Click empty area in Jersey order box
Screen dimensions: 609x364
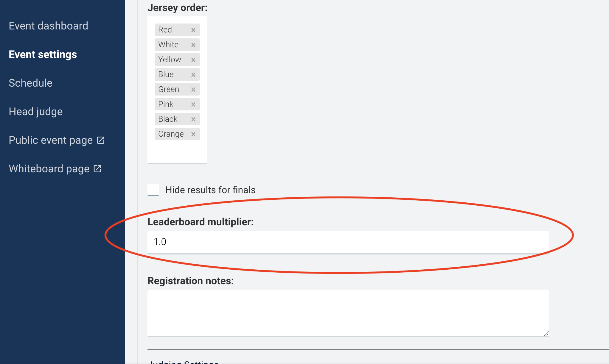point(177,151)
